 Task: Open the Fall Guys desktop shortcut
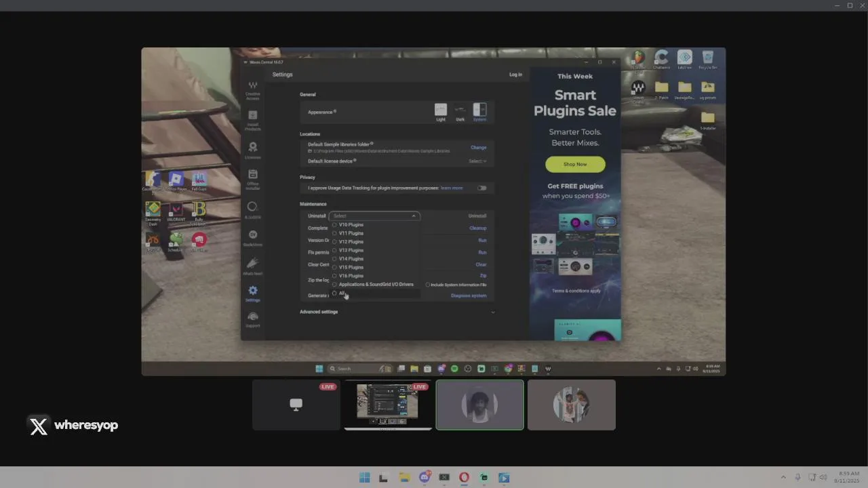click(199, 182)
